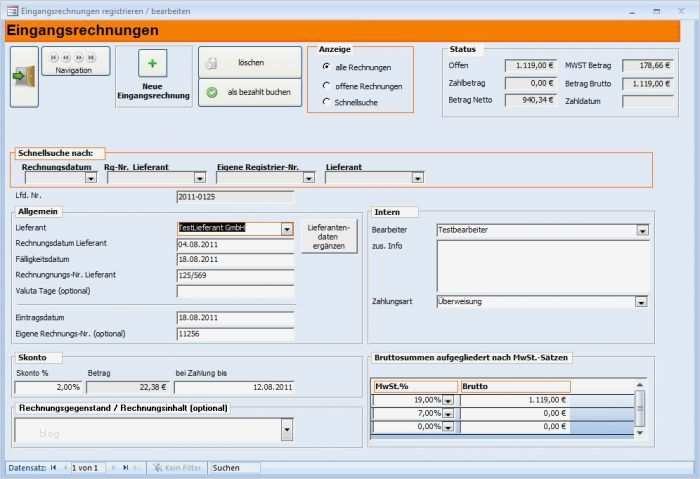Click bei Zahlung bis field 12.08.2011
The height and width of the screenshot is (479, 700).
234,387
